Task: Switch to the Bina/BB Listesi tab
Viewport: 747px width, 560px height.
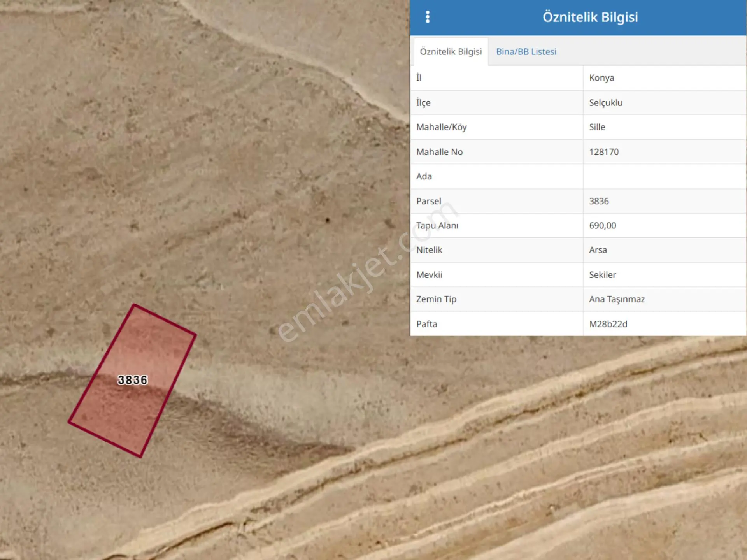Action: tap(526, 52)
